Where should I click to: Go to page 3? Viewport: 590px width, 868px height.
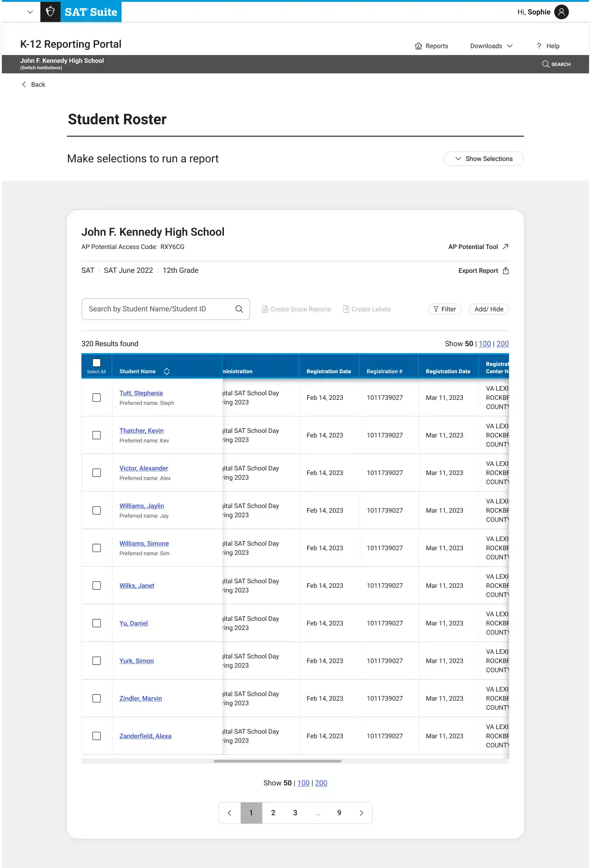point(295,813)
